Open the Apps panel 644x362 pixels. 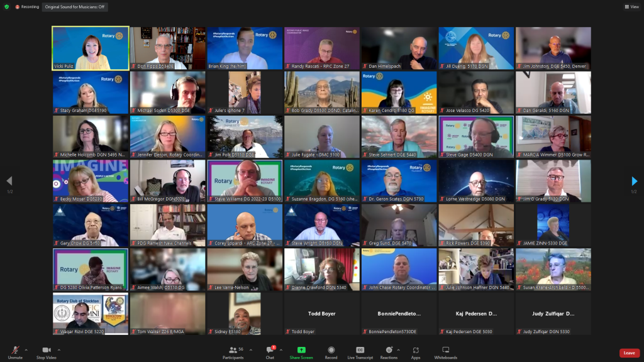416,352
